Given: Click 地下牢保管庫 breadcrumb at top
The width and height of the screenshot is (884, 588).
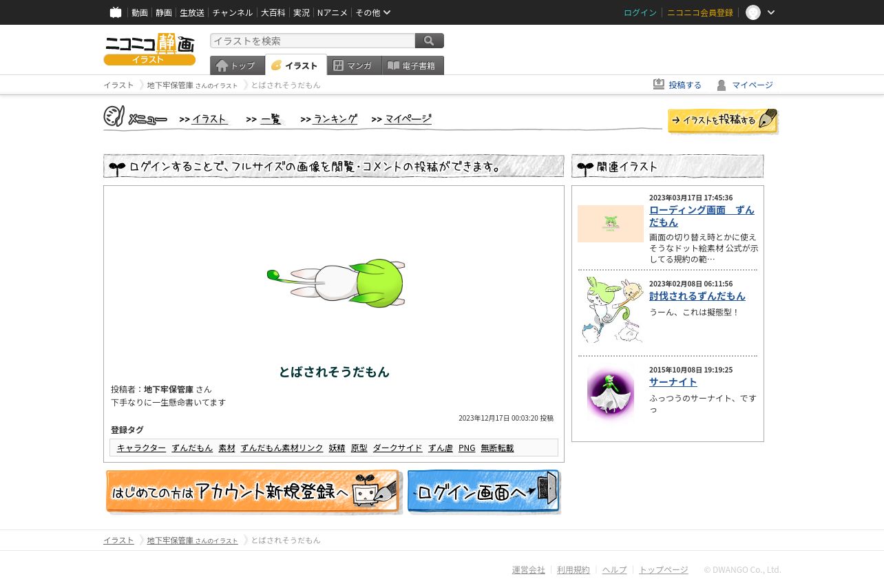Looking at the screenshot, I should pyautogui.click(x=192, y=85).
